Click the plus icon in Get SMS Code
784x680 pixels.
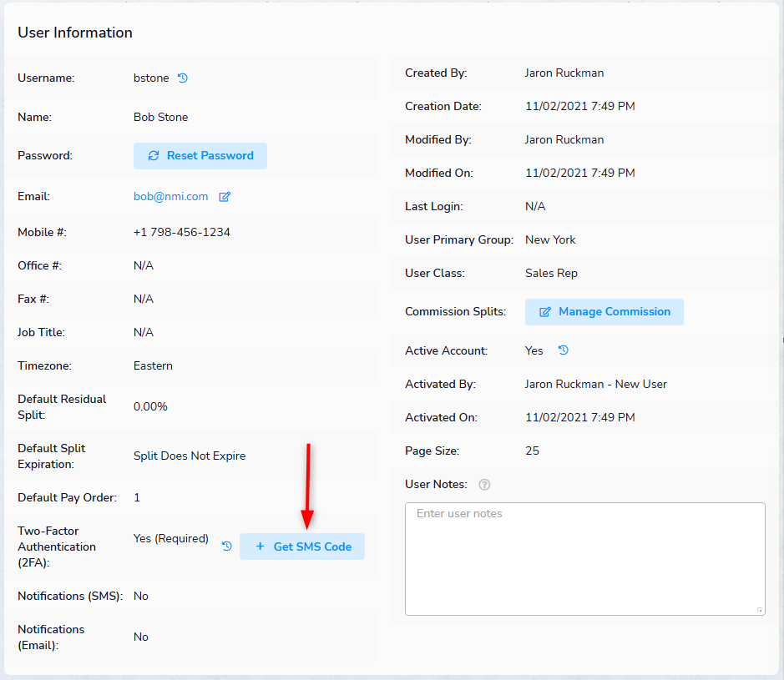[260, 547]
